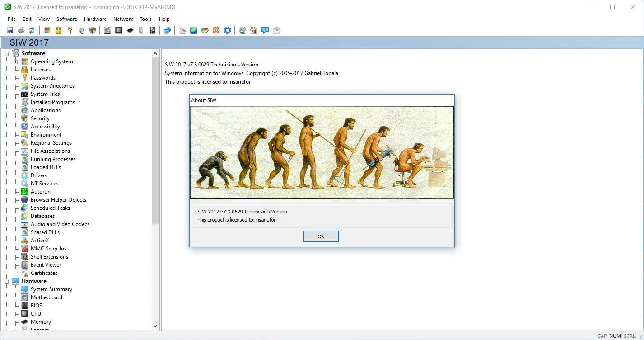Click the sidebar scrollbar down arrow

[x=155, y=326]
